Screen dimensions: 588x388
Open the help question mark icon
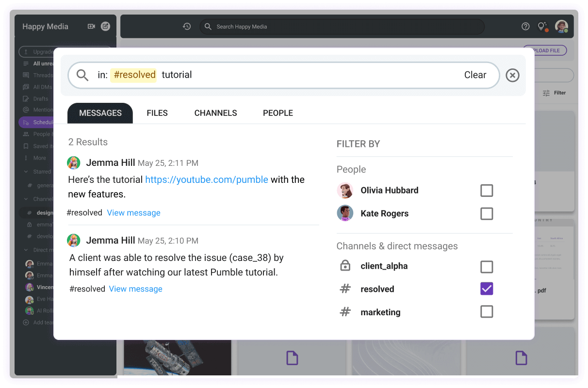tap(525, 27)
